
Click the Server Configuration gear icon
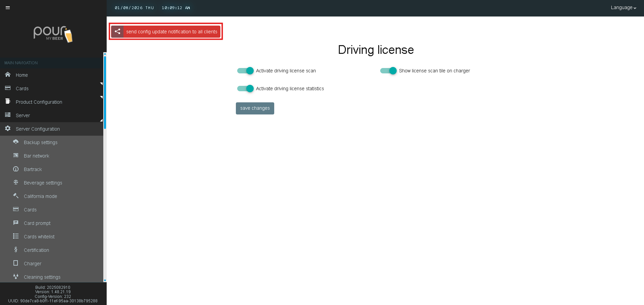tap(8, 129)
